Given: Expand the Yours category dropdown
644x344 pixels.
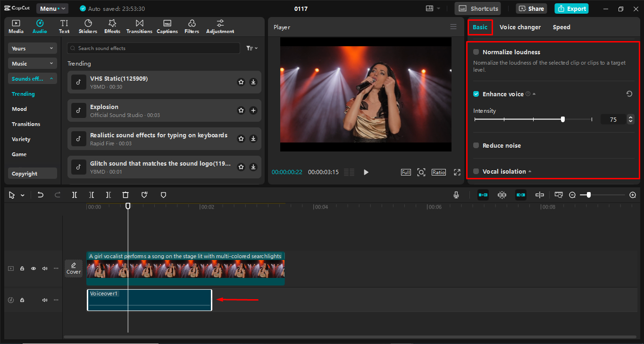Looking at the screenshot, I should pyautogui.click(x=33, y=48).
